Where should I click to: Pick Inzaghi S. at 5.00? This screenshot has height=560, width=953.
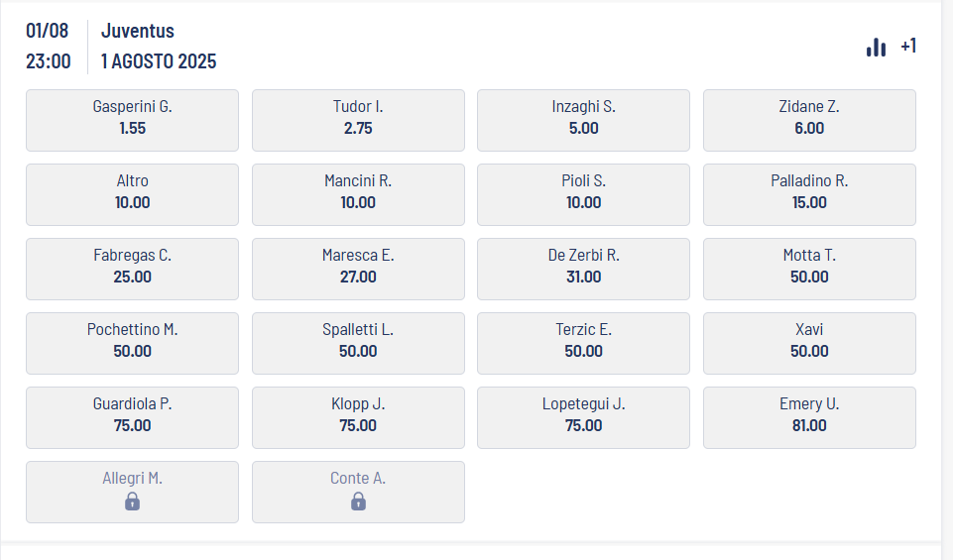(583, 120)
